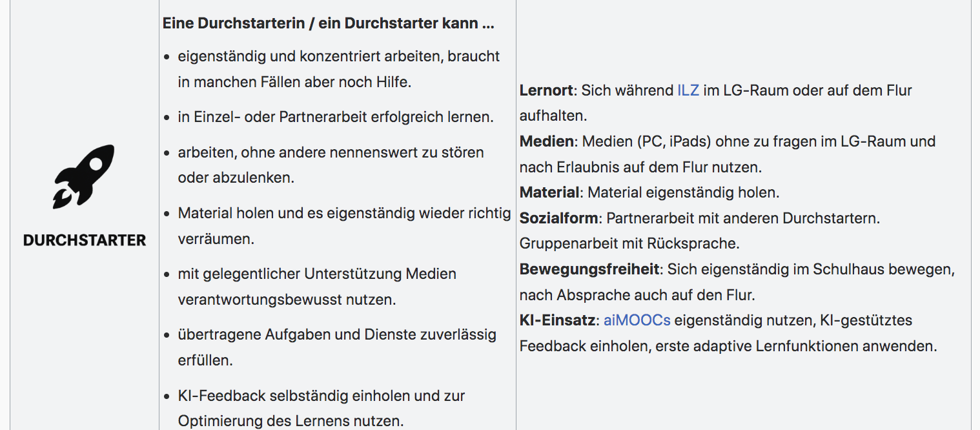Click the bold 'Medien' label
The height and width of the screenshot is (430, 980).
coord(547,141)
